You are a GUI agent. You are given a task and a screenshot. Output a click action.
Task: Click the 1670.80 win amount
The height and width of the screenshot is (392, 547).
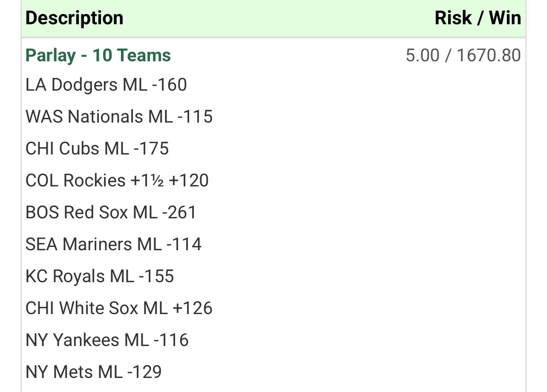pos(488,56)
